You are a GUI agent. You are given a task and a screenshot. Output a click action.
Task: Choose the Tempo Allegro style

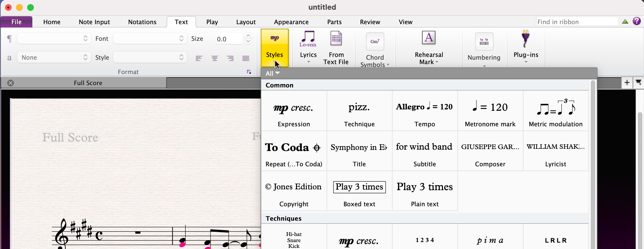coord(425,111)
